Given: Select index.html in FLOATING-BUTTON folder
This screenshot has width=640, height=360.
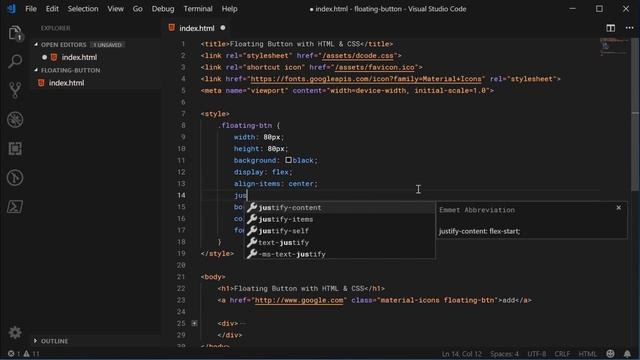Looking at the screenshot, I should (66, 83).
